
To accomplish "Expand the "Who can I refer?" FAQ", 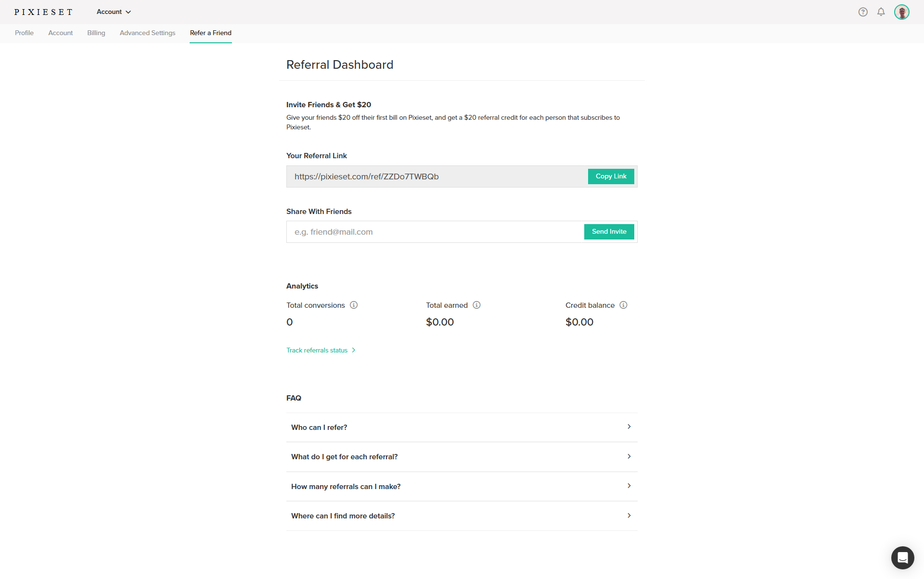I will pyautogui.click(x=462, y=427).
